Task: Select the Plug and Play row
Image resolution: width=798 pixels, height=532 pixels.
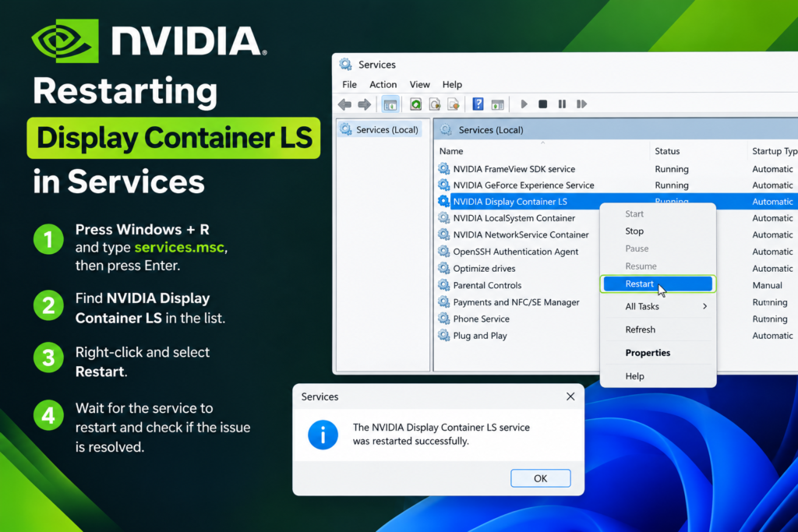Action: (x=517, y=335)
